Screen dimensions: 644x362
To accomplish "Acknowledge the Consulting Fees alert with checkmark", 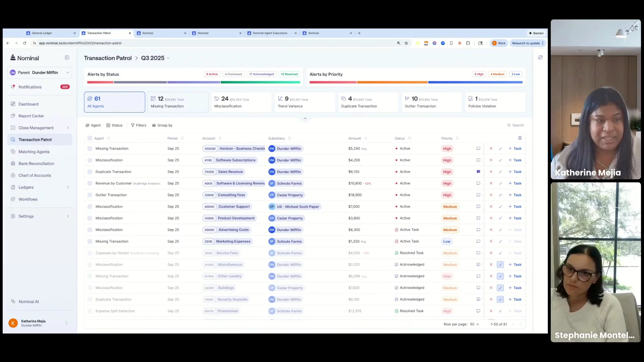I will [x=500, y=195].
